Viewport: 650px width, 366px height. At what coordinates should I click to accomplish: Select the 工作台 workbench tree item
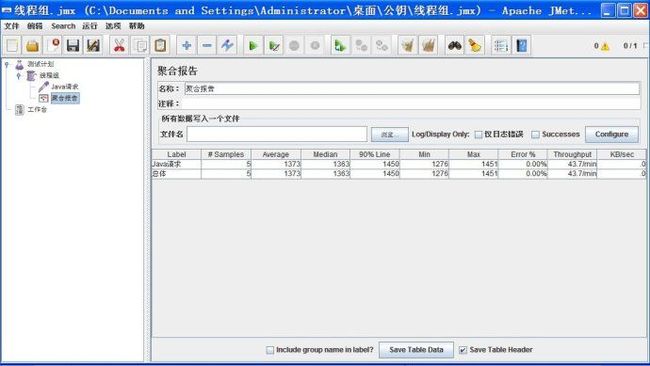(x=37, y=109)
